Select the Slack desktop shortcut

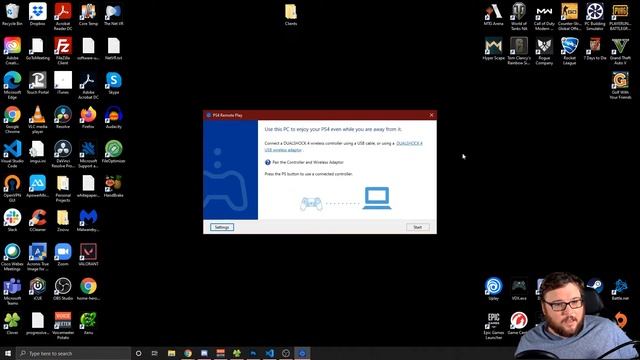pyautogui.click(x=12, y=220)
